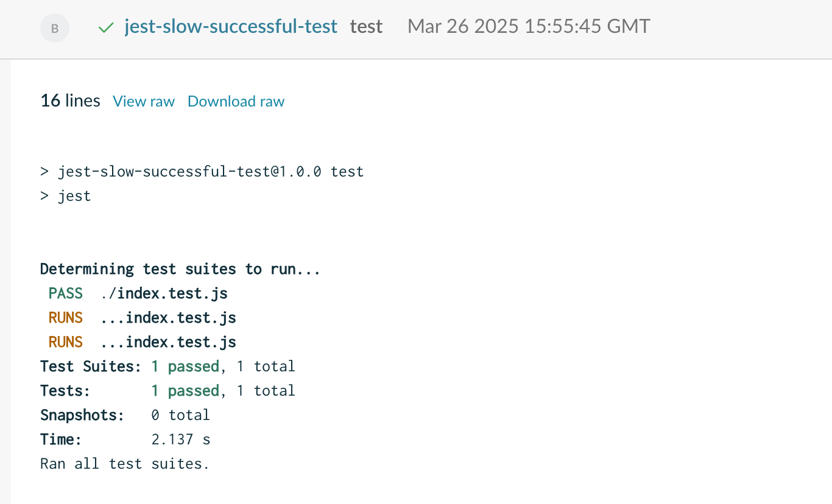832x504 pixels.
Task: Click the Download raw link
Action: click(236, 102)
